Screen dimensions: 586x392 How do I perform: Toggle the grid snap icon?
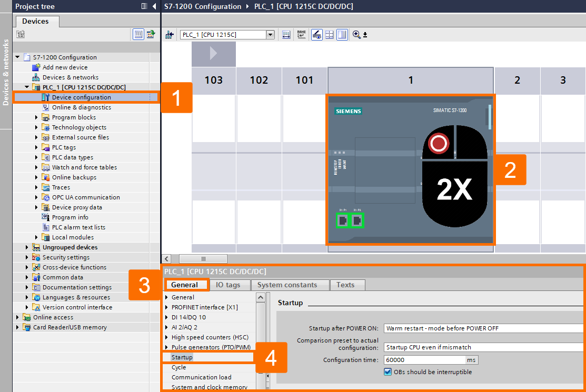[x=329, y=35]
